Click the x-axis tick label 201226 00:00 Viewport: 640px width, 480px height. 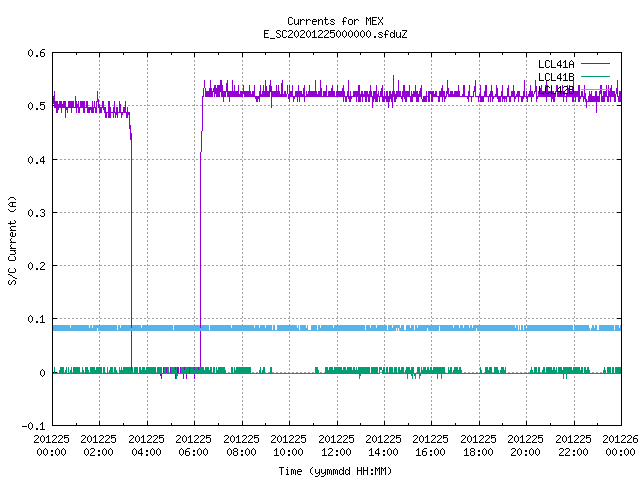tap(620, 445)
